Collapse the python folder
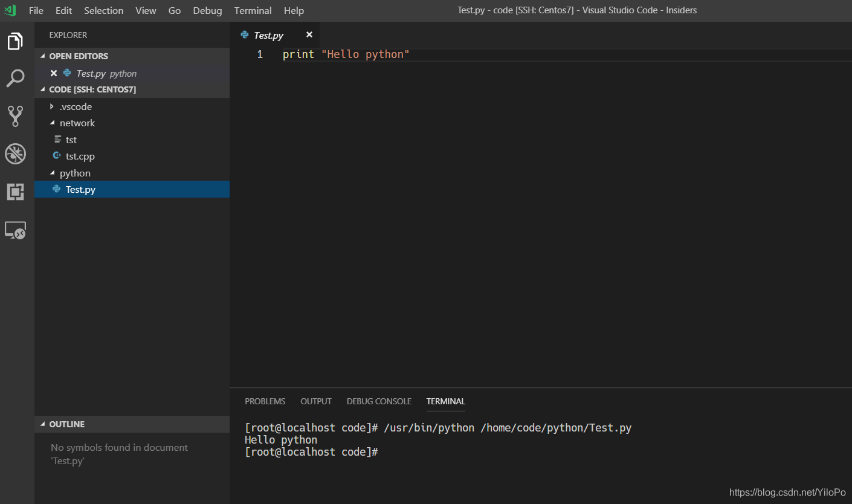Viewport: 852px width, 504px height. coord(52,173)
